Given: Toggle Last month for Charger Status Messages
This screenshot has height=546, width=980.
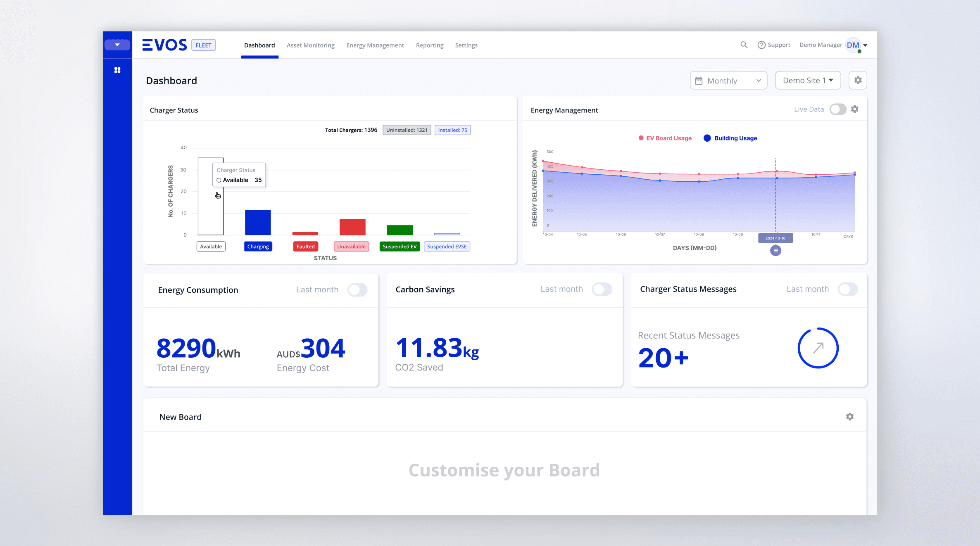Looking at the screenshot, I should pyautogui.click(x=848, y=290).
